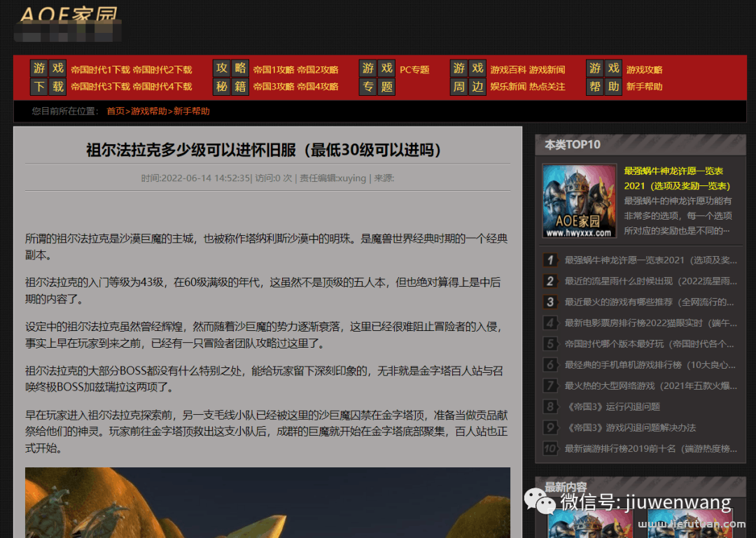
Task: Click rank 9 number badge in TOP10
Action: tap(549, 428)
